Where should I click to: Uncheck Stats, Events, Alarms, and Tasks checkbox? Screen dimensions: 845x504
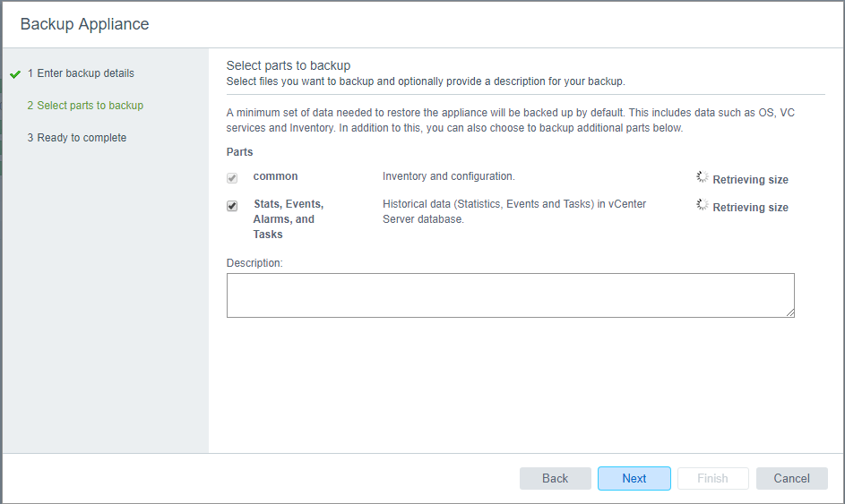click(x=232, y=206)
